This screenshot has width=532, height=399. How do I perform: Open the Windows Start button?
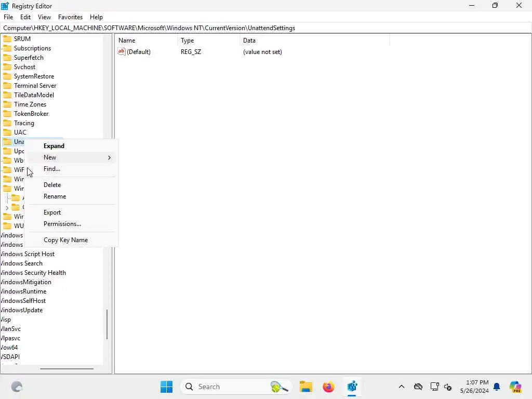click(166, 387)
